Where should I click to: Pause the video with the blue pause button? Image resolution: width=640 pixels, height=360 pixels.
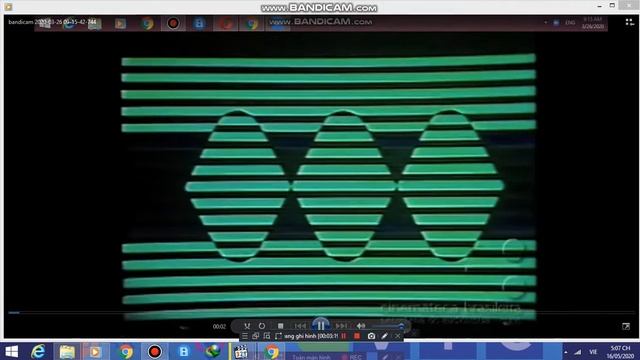tap(321, 325)
